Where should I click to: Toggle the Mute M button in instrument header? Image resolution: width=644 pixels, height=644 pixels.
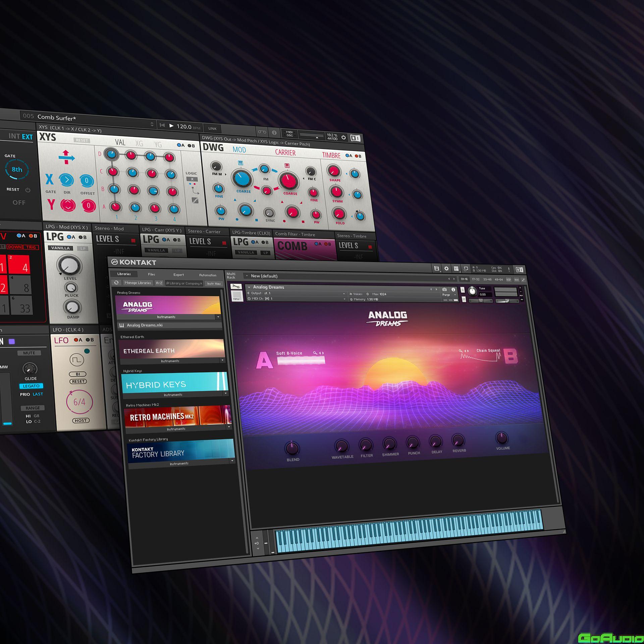tap(464, 299)
